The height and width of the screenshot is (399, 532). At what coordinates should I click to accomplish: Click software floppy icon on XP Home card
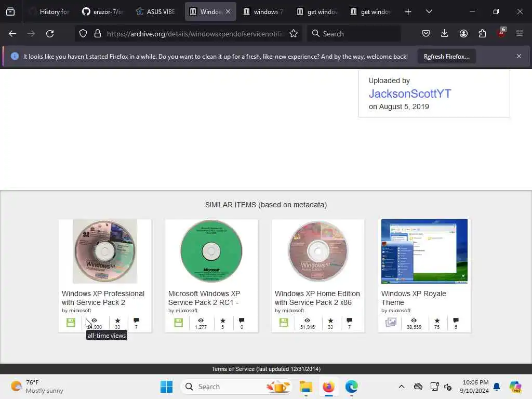284,322
